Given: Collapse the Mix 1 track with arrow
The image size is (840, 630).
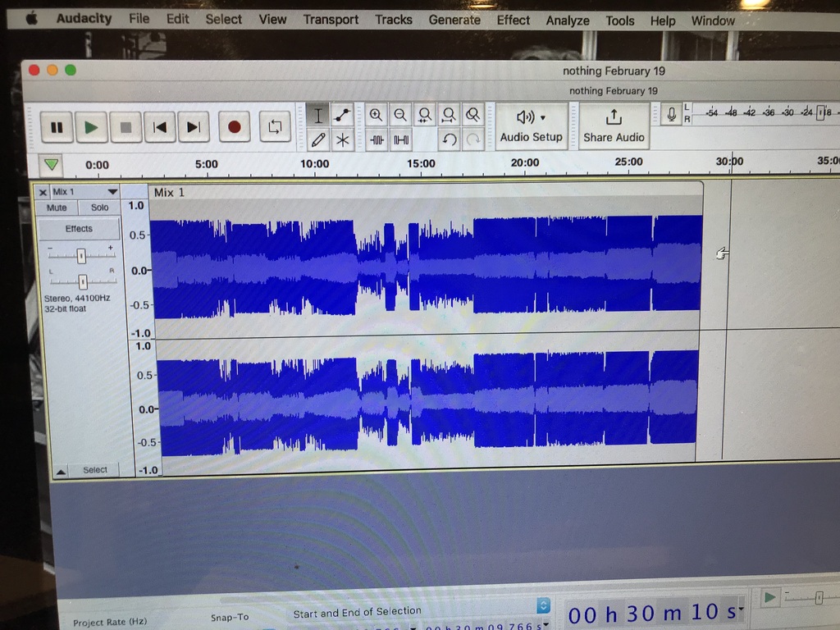Looking at the screenshot, I should (61, 472).
